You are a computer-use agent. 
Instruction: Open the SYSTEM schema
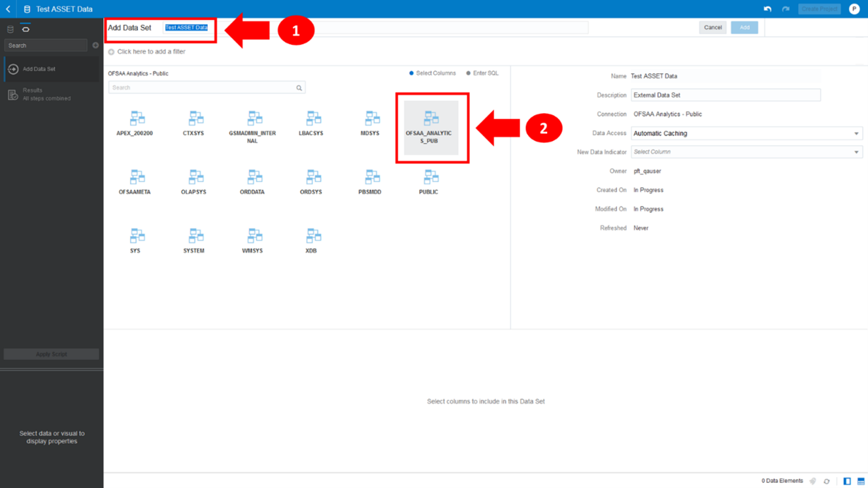194,240
